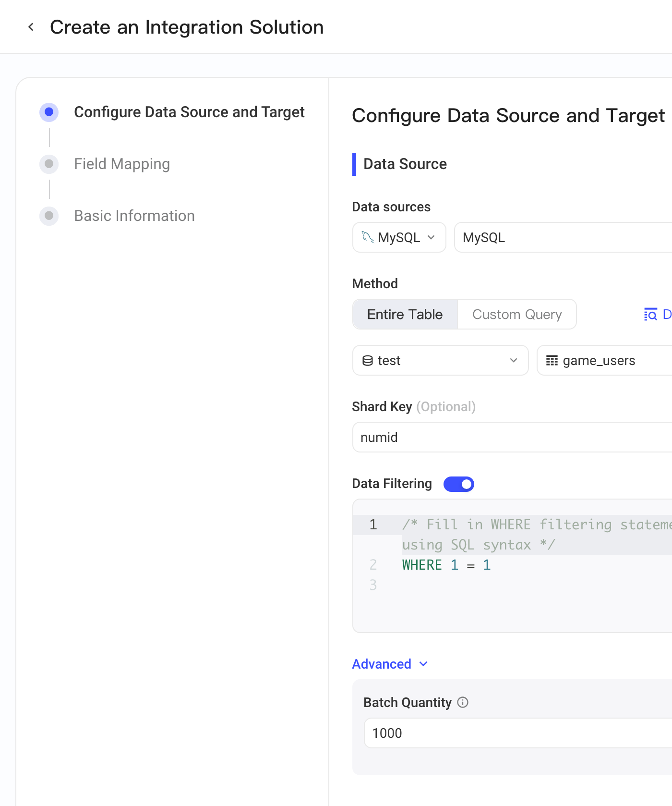672x806 pixels.
Task: Open the MySQL source type dropdown
Action: [x=399, y=237]
